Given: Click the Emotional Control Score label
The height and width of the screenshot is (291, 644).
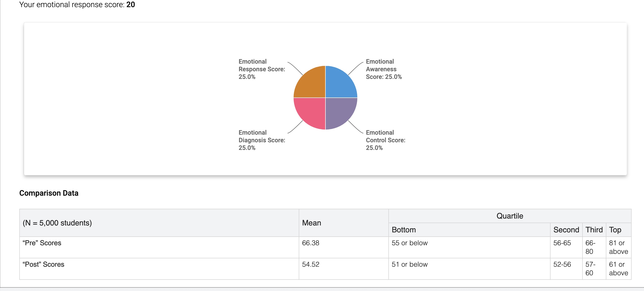Looking at the screenshot, I should pyautogui.click(x=385, y=140).
